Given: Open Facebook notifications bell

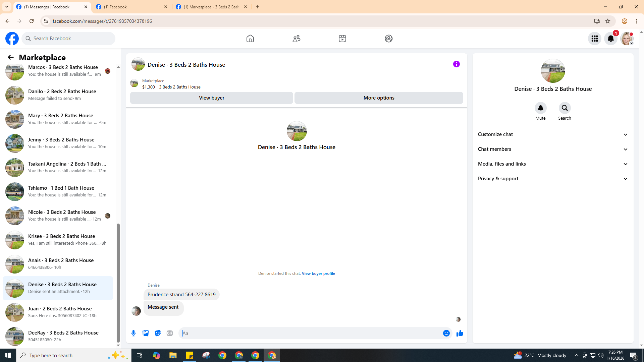Looking at the screenshot, I should coord(610,39).
